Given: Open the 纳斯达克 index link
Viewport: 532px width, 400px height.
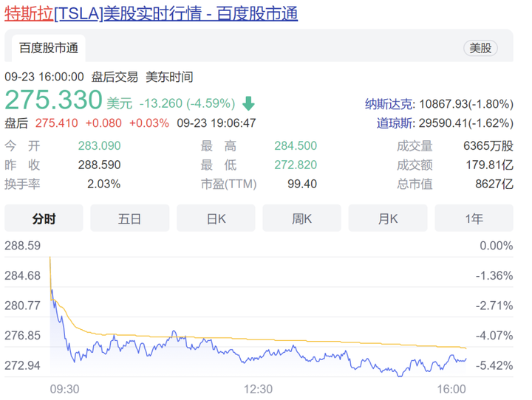Looking at the screenshot, I should [x=390, y=104].
